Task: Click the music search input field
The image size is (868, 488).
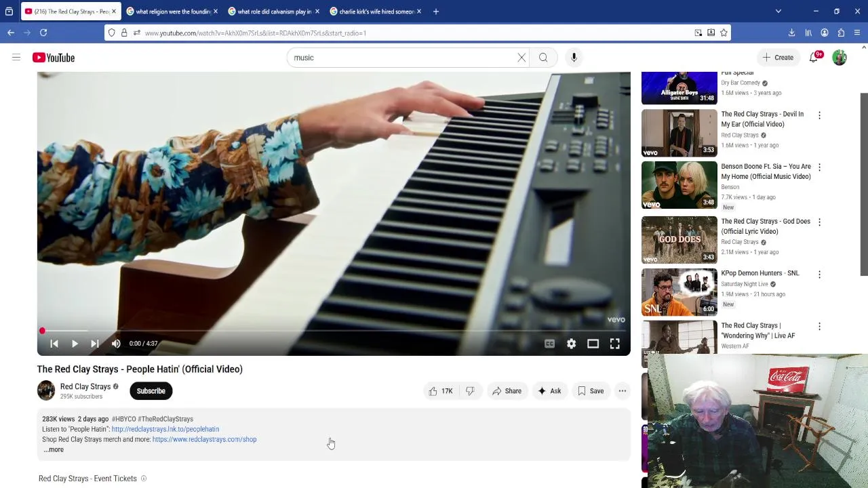Action: (402, 58)
